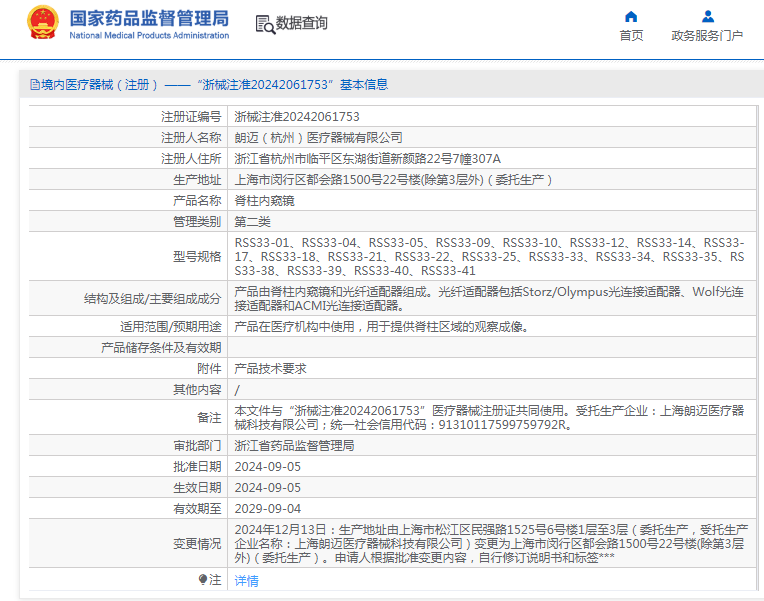Select 朗迈（杭州）医疗器械有限公司 cell

click(318, 138)
